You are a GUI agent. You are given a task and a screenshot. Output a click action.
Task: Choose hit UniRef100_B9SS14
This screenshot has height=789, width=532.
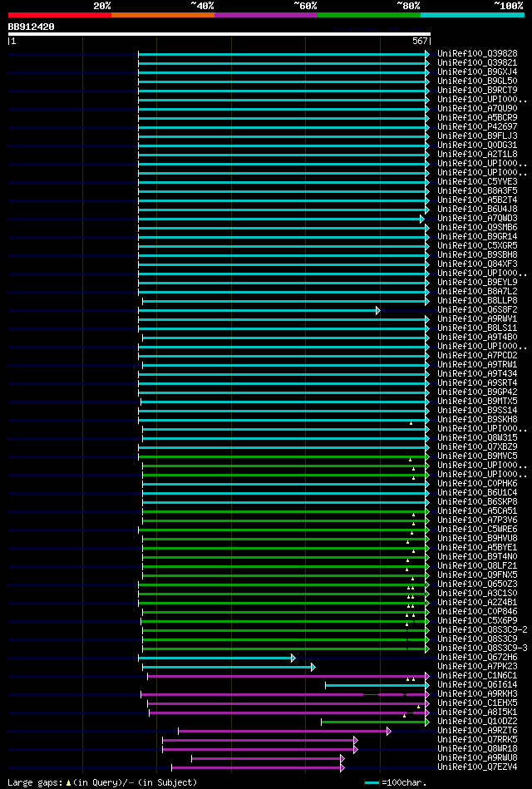pos(477,410)
